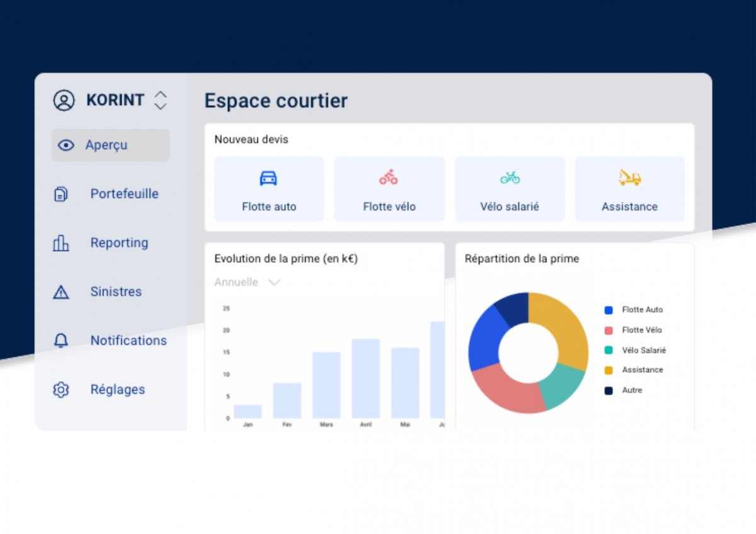
Task: Start a new Flotte vélo quote
Action: click(389, 190)
